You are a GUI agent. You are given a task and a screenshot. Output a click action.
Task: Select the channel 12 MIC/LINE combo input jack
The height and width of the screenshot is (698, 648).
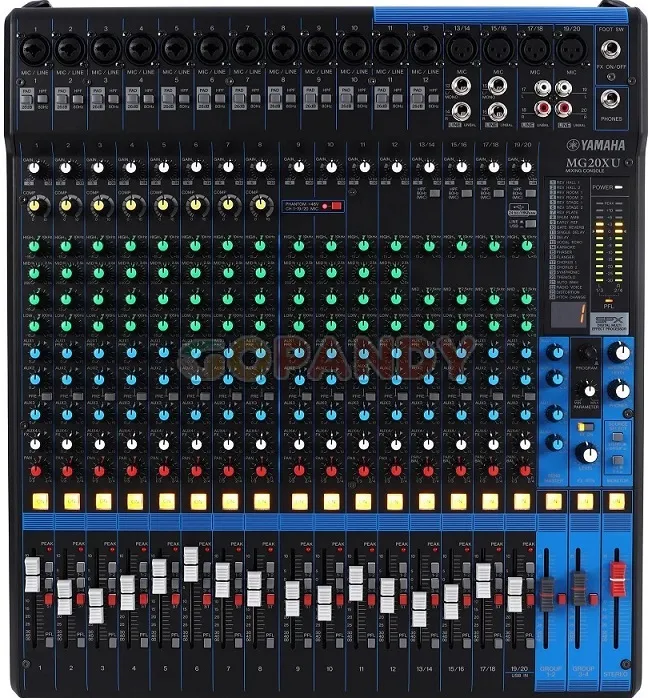(x=425, y=49)
